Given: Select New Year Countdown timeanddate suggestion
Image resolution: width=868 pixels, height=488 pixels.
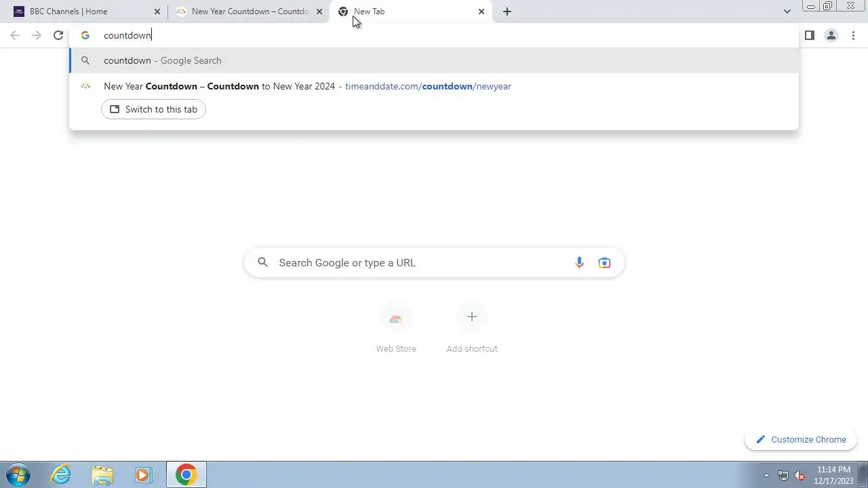Looking at the screenshot, I should tap(434, 86).
